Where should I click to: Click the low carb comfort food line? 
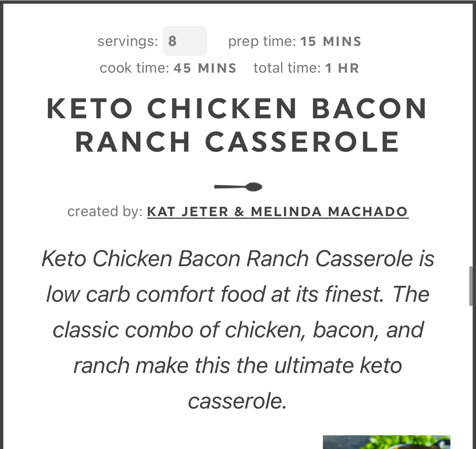coord(238,294)
